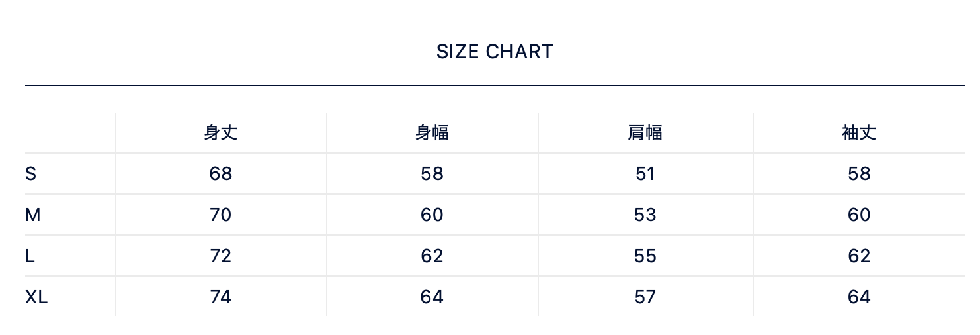Select size M 身丈 value 70

click(221, 215)
